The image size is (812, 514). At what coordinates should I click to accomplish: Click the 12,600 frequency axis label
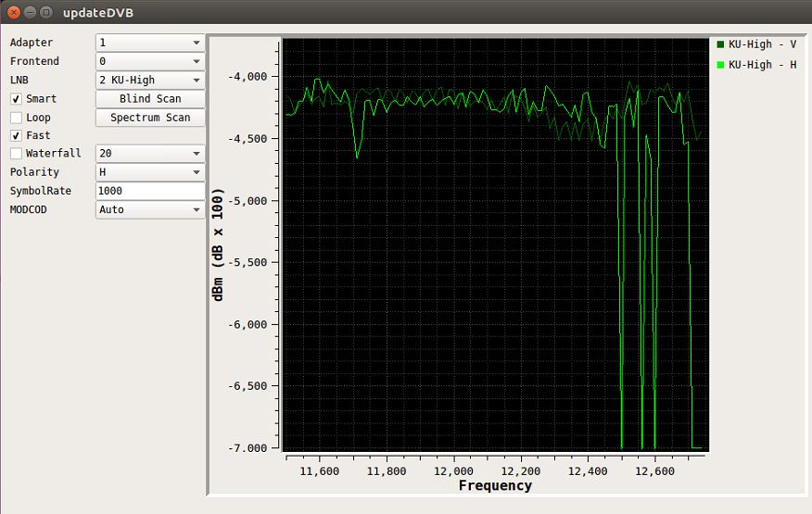(x=654, y=471)
